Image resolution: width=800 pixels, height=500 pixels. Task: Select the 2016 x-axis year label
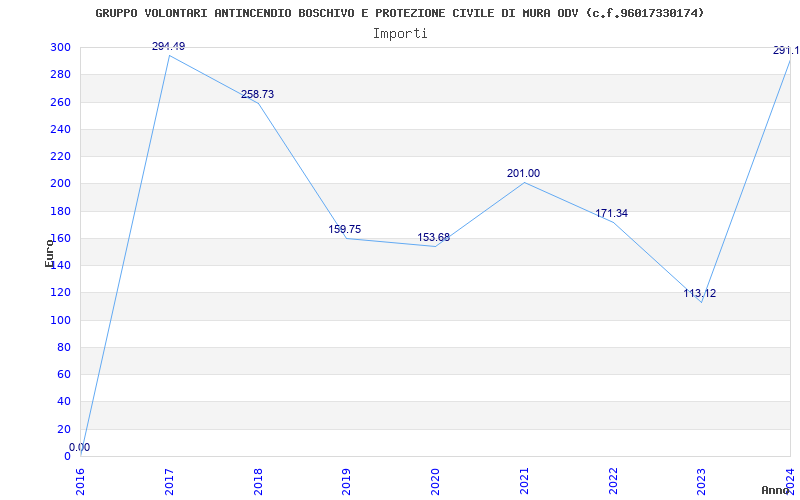tap(80, 481)
